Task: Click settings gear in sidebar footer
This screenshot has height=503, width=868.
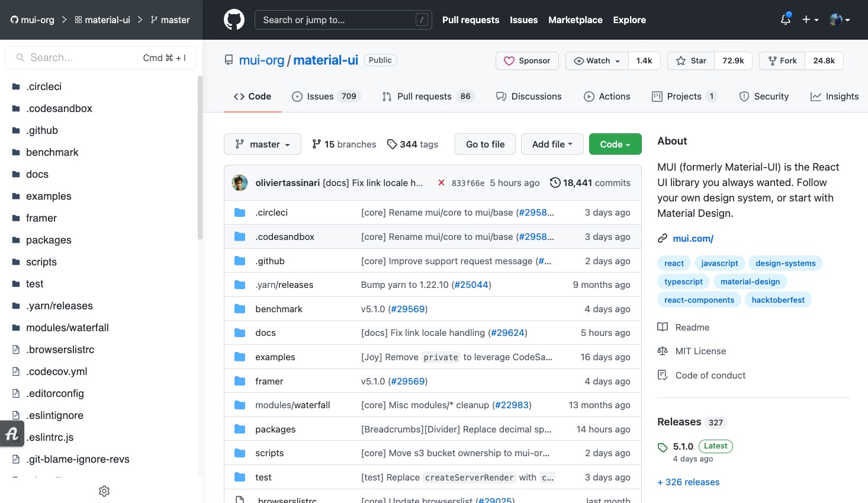Action: coord(104,491)
